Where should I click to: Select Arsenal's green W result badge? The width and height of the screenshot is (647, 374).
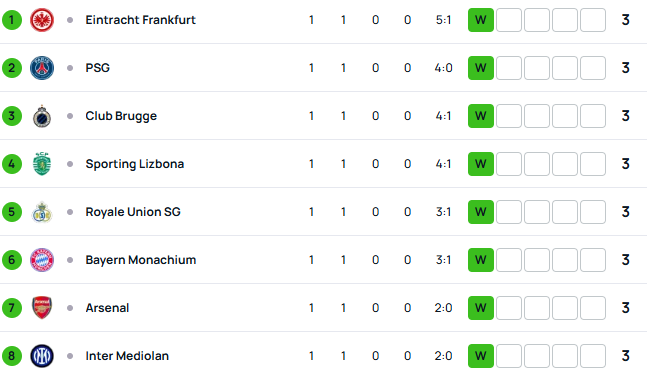(481, 308)
